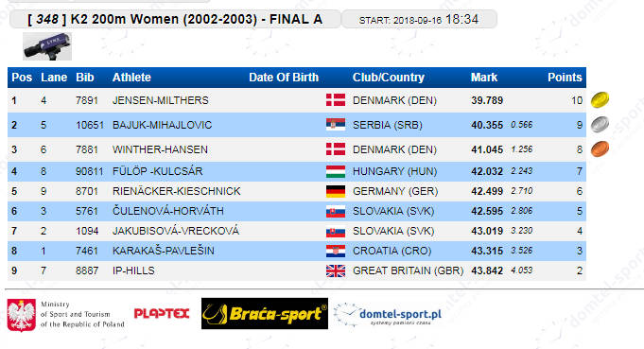This screenshot has height=349, width=644.
Task: Click the Croatia flag icon
Action: [x=336, y=251]
